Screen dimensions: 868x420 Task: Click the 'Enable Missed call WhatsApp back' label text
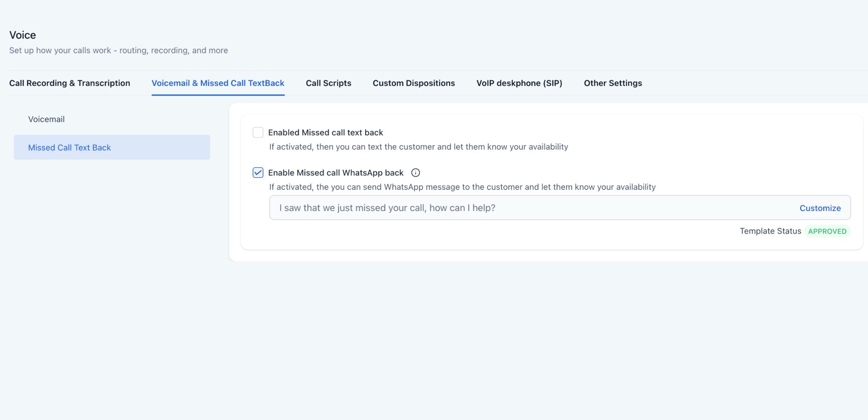pyautogui.click(x=336, y=173)
